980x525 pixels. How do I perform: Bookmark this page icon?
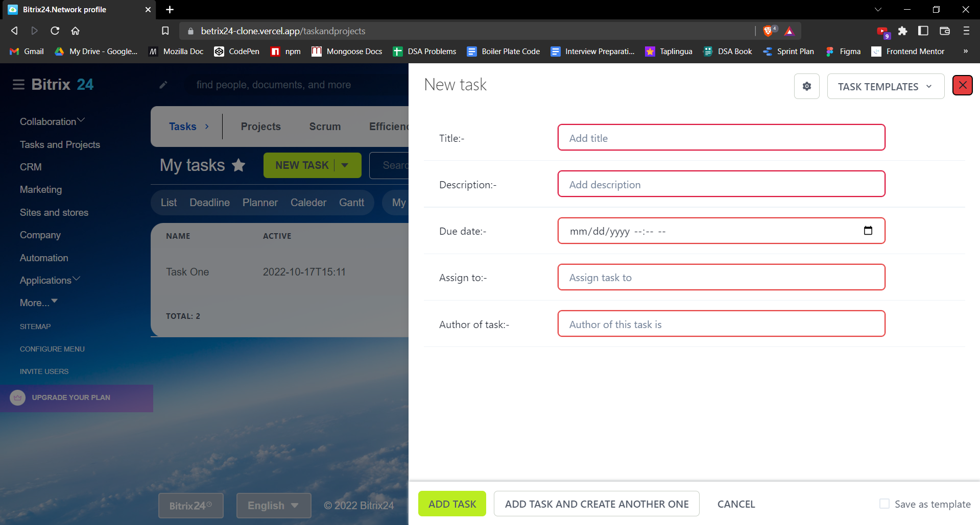(165, 31)
